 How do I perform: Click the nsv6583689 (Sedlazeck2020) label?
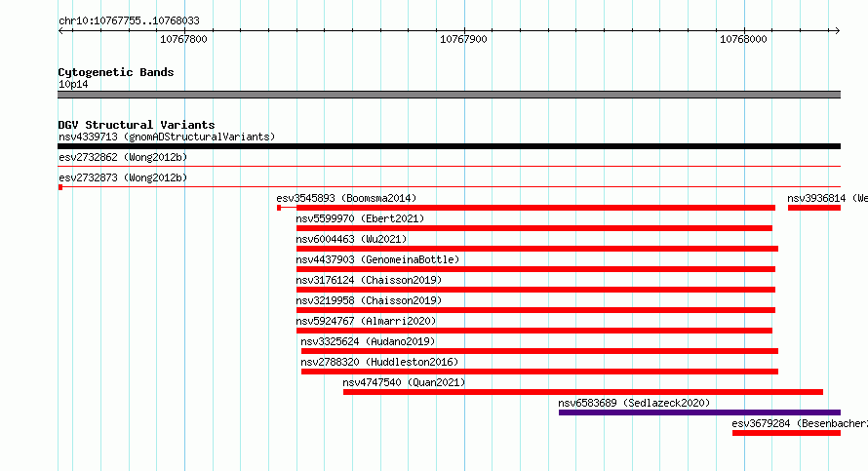634,403
